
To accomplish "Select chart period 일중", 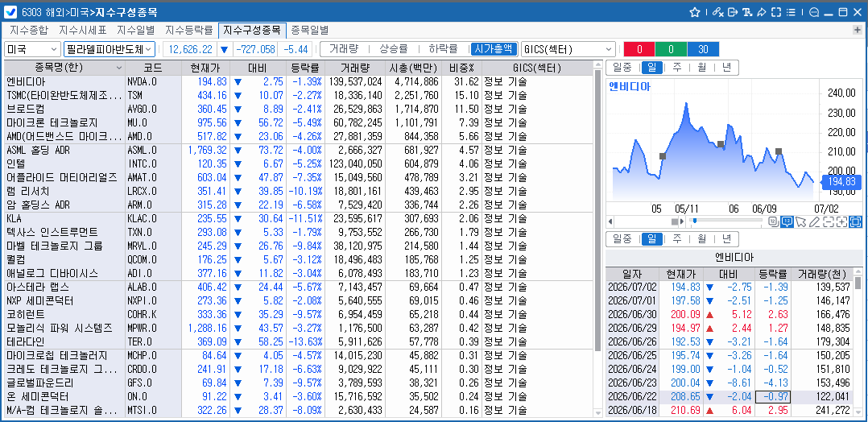I will click(622, 68).
